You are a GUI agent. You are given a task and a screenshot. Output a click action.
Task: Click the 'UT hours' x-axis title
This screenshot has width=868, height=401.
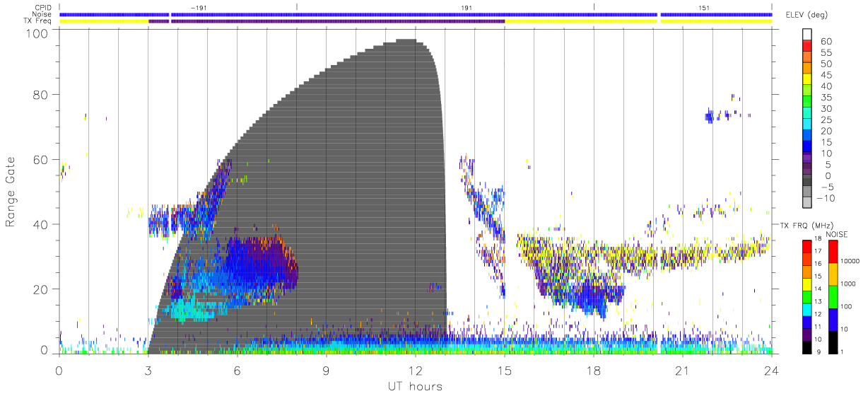(x=415, y=386)
